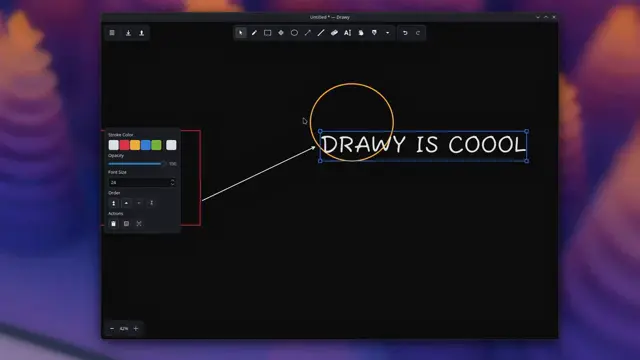
Task: Click the text selection's bottom-left handle
Action: (x=320, y=161)
